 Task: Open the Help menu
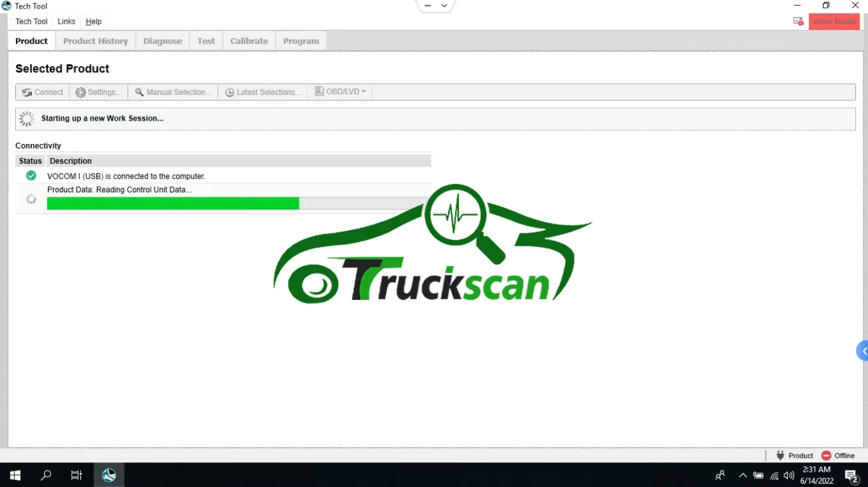(94, 21)
